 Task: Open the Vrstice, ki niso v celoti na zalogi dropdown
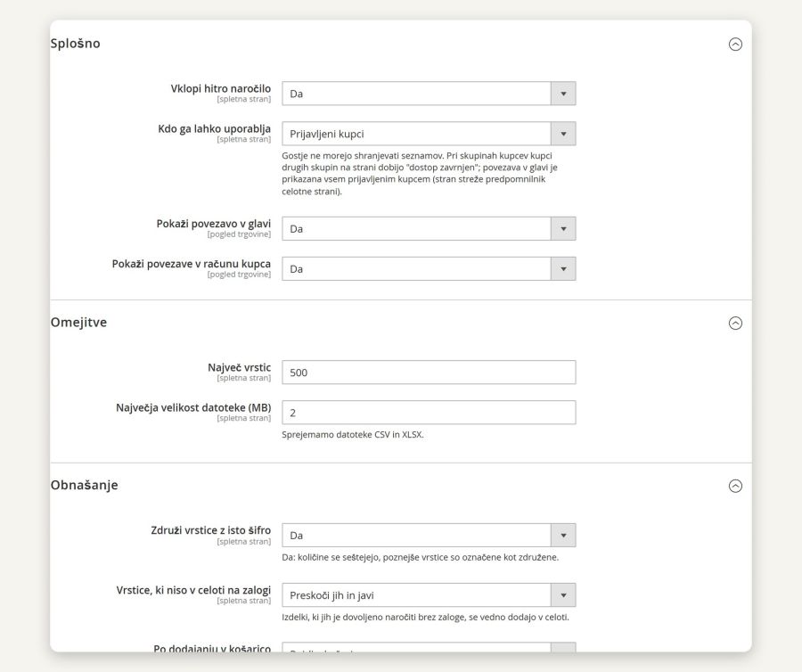click(x=429, y=595)
